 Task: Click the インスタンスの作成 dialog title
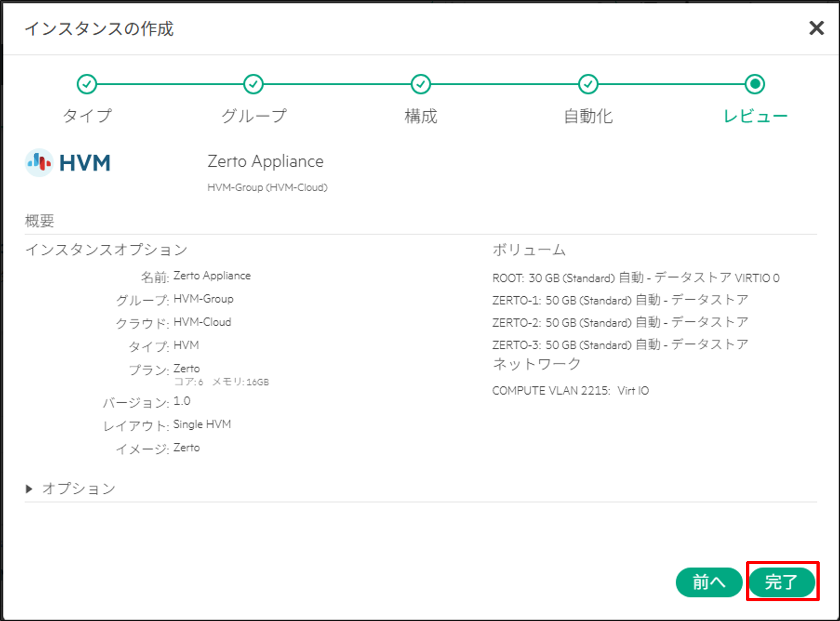click(99, 29)
